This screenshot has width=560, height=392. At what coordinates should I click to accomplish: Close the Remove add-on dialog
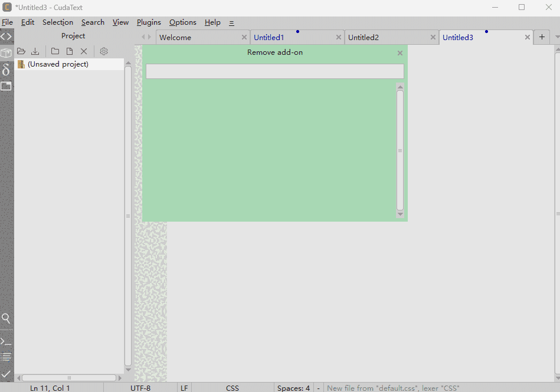point(400,53)
